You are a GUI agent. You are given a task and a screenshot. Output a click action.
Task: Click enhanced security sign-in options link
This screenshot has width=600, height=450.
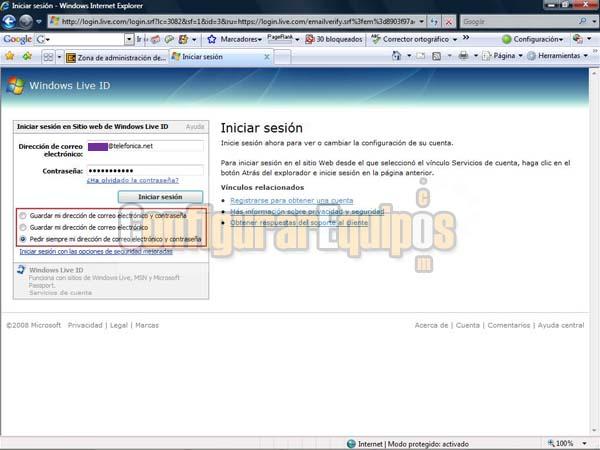96,251
